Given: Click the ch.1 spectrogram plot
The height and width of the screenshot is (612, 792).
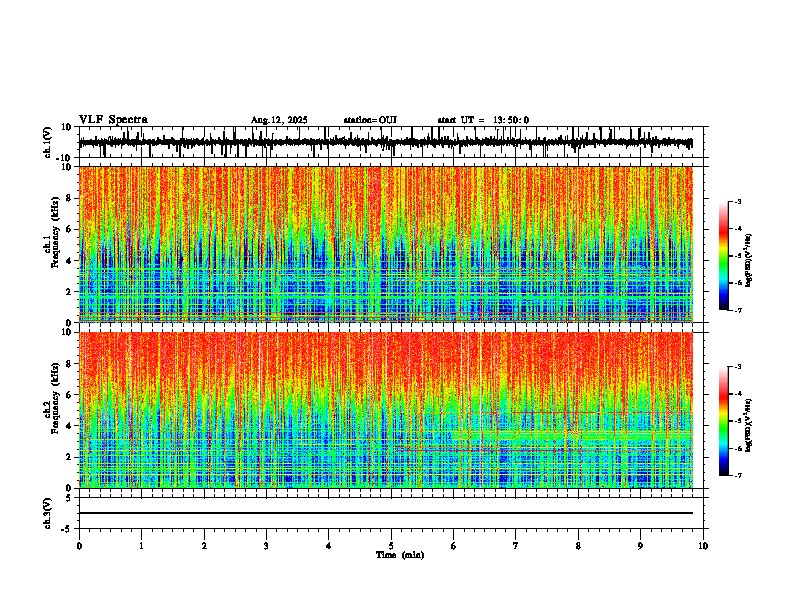Looking at the screenshot, I should (385, 244).
